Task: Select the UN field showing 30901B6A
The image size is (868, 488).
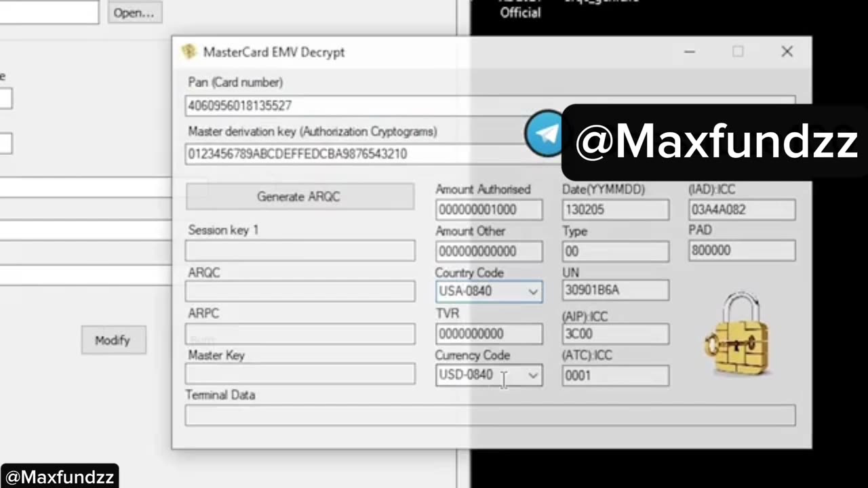Action: (616, 290)
